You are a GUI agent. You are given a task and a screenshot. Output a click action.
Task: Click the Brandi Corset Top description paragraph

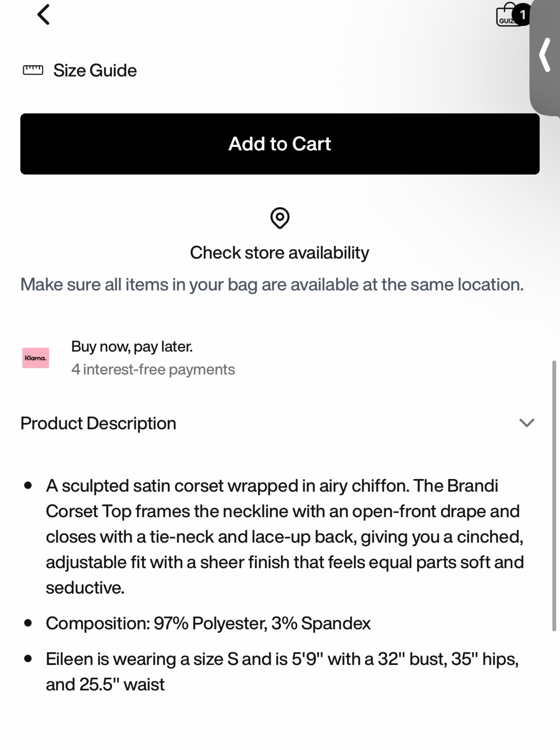[x=284, y=536]
